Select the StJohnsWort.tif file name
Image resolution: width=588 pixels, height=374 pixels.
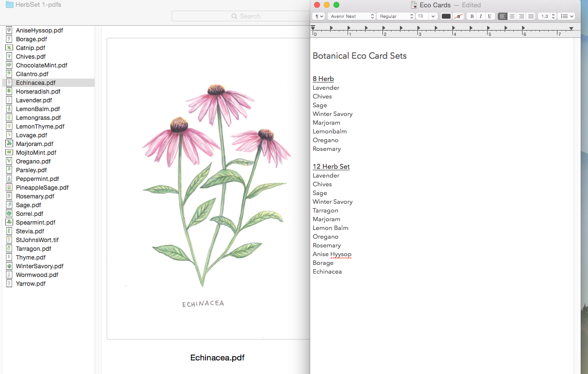coord(37,240)
